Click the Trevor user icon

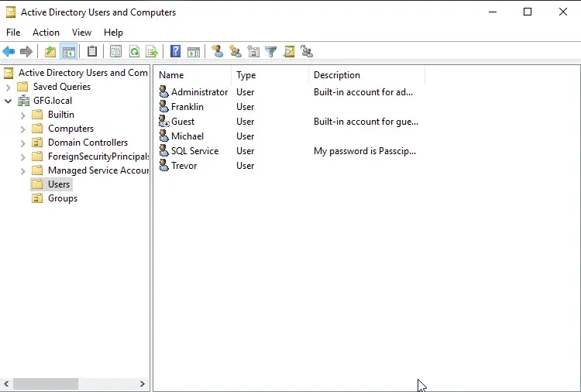[x=163, y=165]
